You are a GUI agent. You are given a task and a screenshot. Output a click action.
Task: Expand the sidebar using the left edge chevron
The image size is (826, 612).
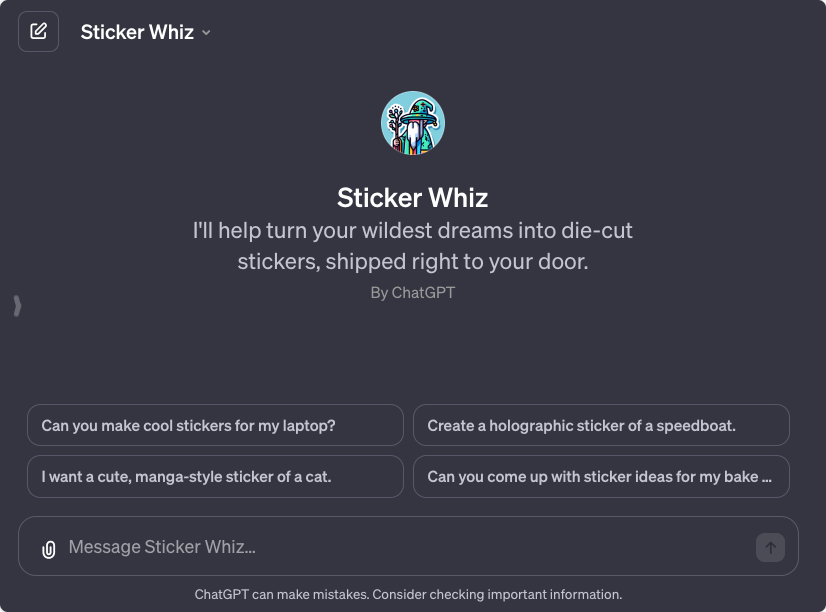pyautogui.click(x=16, y=306)
